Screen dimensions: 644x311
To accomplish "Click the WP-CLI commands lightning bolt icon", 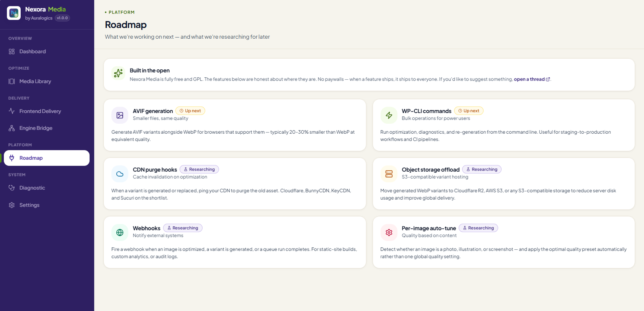I will click(389, 115).
